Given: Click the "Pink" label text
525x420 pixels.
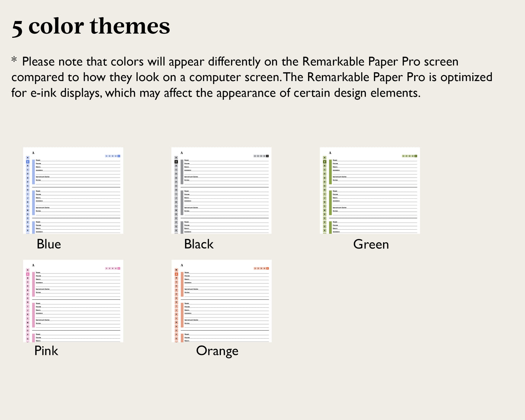Looking at the screenshot, I should [x=46, y=351].
